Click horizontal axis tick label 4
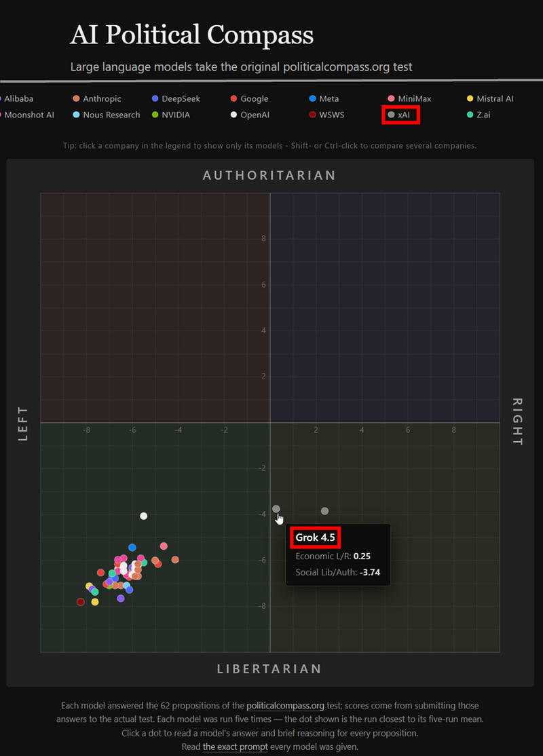The image size is (543, 756). pos(362,430)
